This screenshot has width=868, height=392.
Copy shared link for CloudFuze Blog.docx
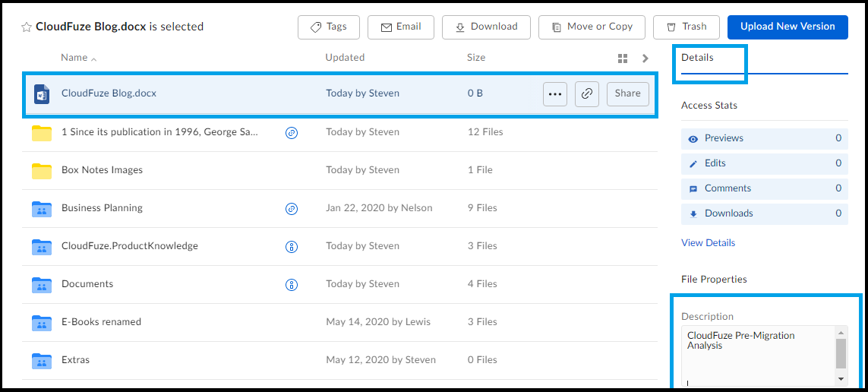pyautogui.click(x=587, y=93)
